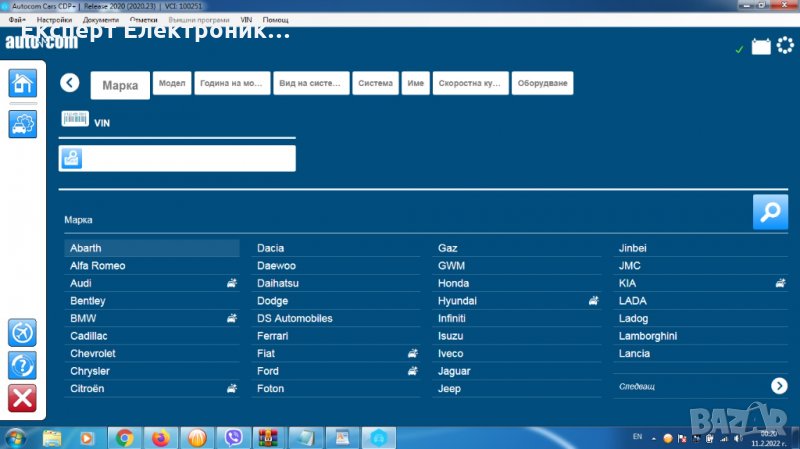Open the Документи menu
Viewport: 800px width, 449px height.
100,20
